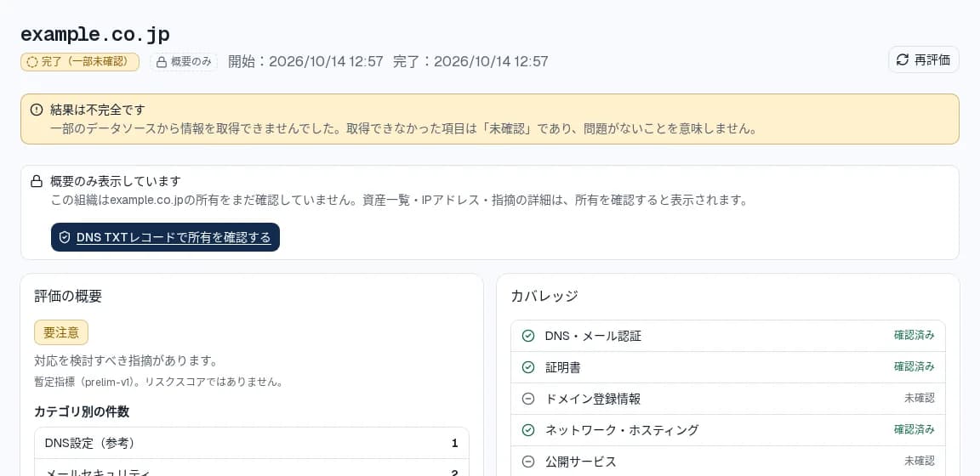Select the DNS設定（参考） category row
Viewport: 980px width, 476px height.
coord(252,443)
